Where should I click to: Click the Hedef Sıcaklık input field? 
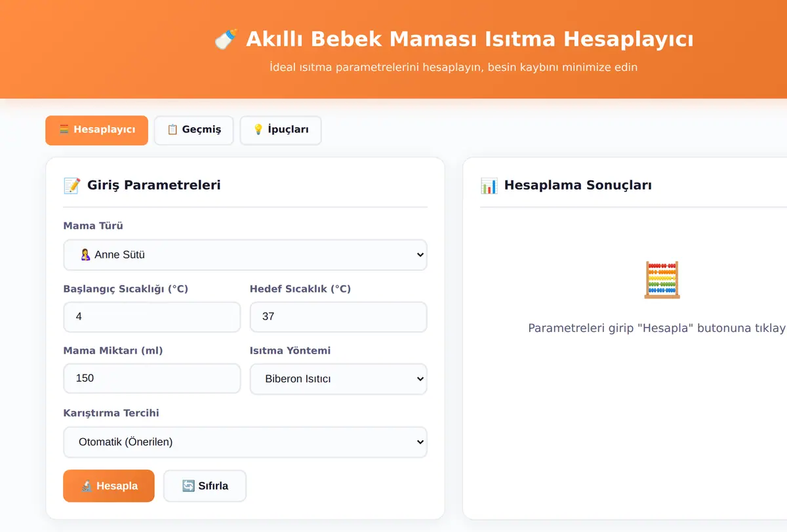(338, 317)
